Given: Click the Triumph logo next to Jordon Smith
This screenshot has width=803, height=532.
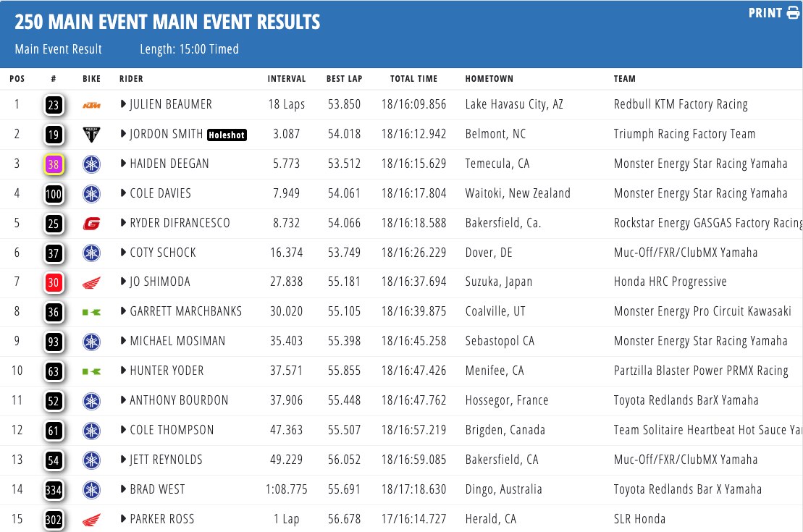Looking at the screenshot, I should [91, 134].
